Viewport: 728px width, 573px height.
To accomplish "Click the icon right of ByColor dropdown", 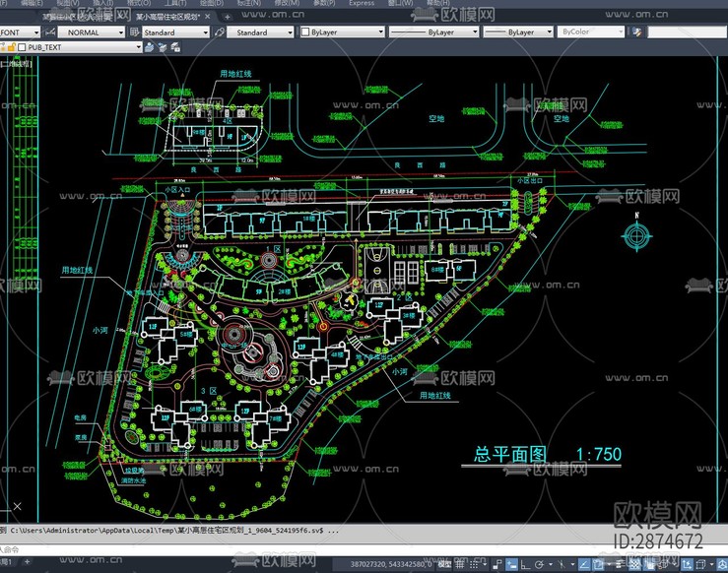I will 637,32.
